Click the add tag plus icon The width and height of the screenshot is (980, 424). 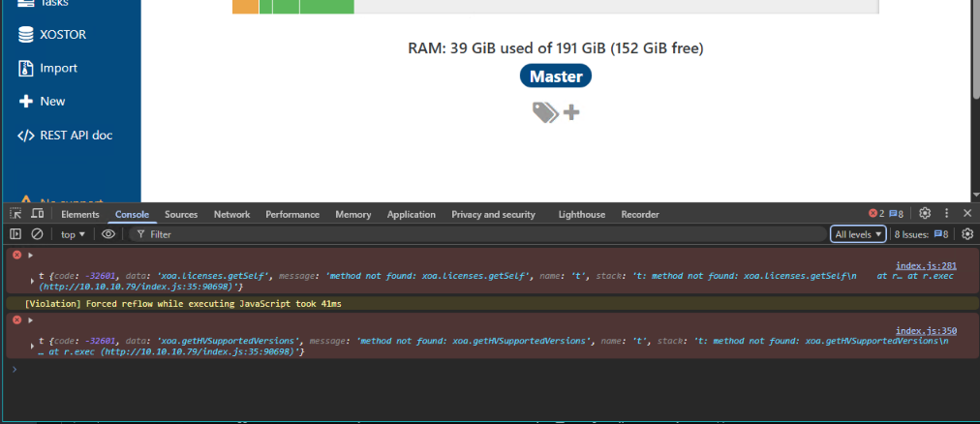(571, 112)
